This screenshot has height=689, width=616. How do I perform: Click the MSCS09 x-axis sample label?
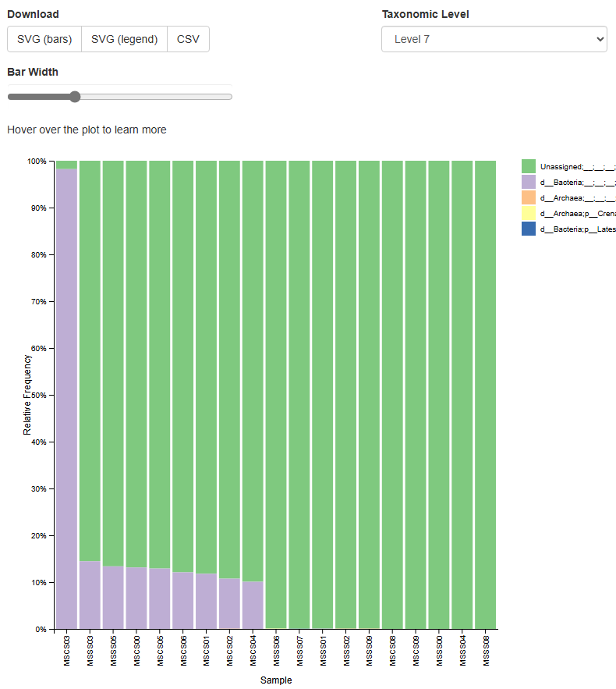coord(416,649)
